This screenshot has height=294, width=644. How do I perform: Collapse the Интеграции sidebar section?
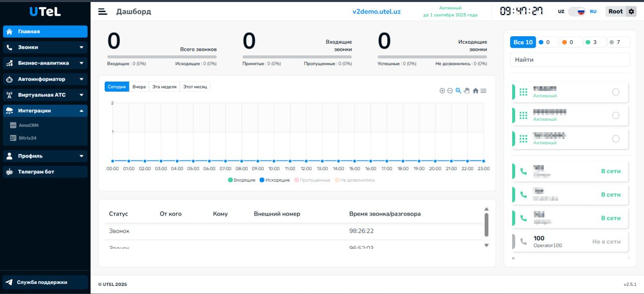coord(45,110)
